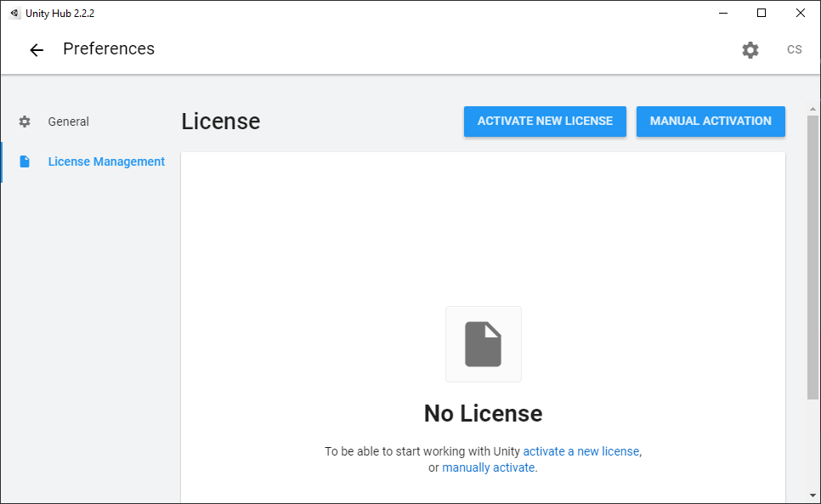This screenshot has width=821, height=504.
Task: Close the Unity Hub window
Action: point(801,13)
